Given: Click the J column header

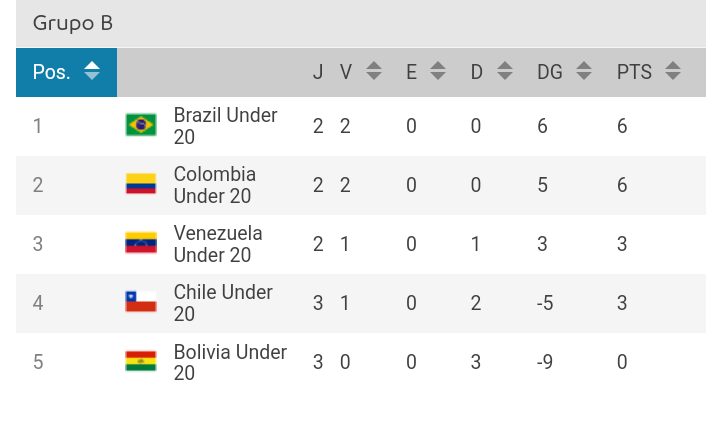Looking at the screenshot, I should 318,72.
